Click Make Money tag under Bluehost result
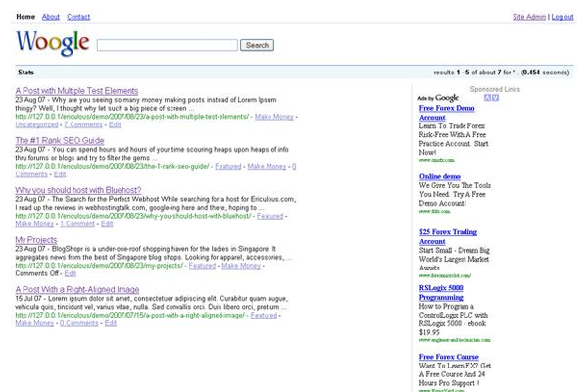 tap(34, 224)
